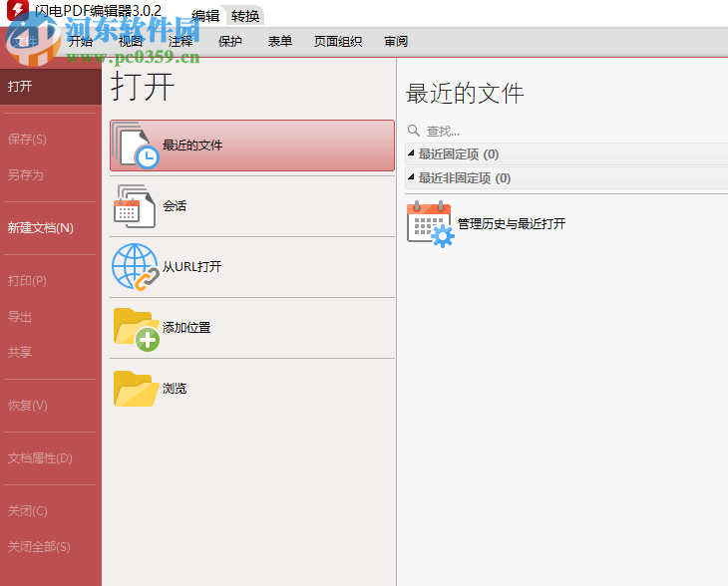Choose 关闭(C) in the sidebar
Viewport: 728px width, 586px height.
point(27,511)
